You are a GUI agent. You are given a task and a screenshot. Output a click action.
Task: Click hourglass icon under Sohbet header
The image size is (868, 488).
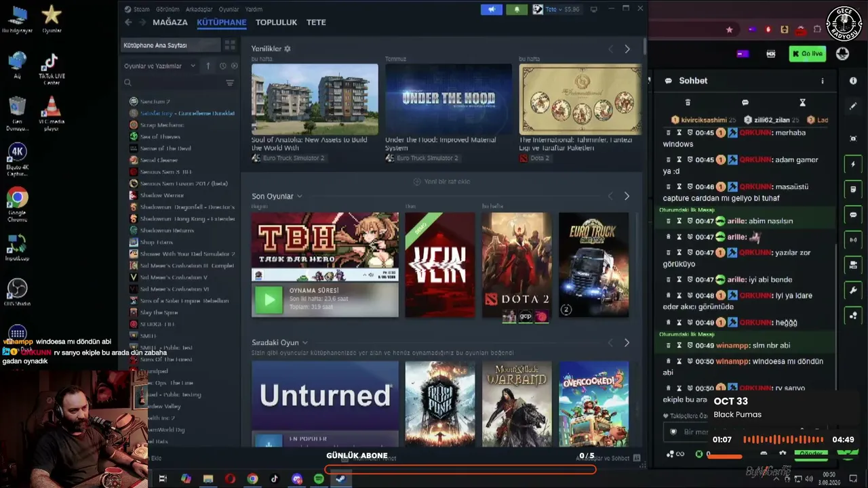point(802,102)
